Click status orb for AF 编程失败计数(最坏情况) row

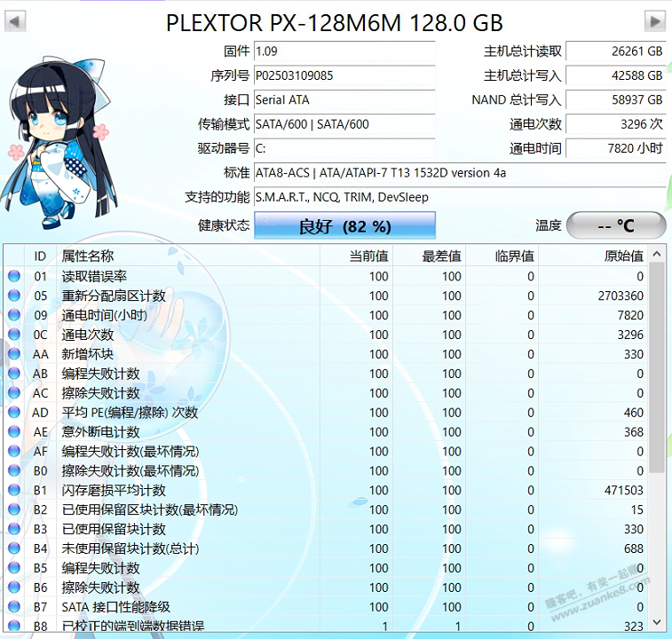point(14,451)
